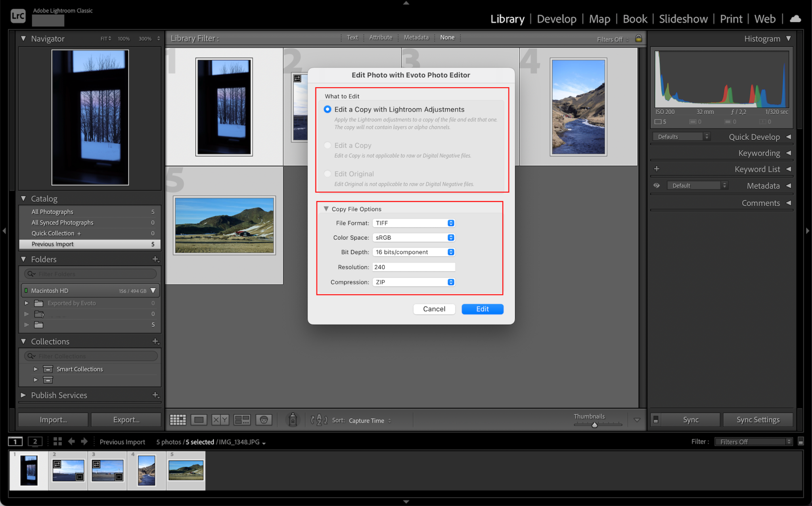Filter the library by Attribute

pyautogui.click(x=381, y=38)
